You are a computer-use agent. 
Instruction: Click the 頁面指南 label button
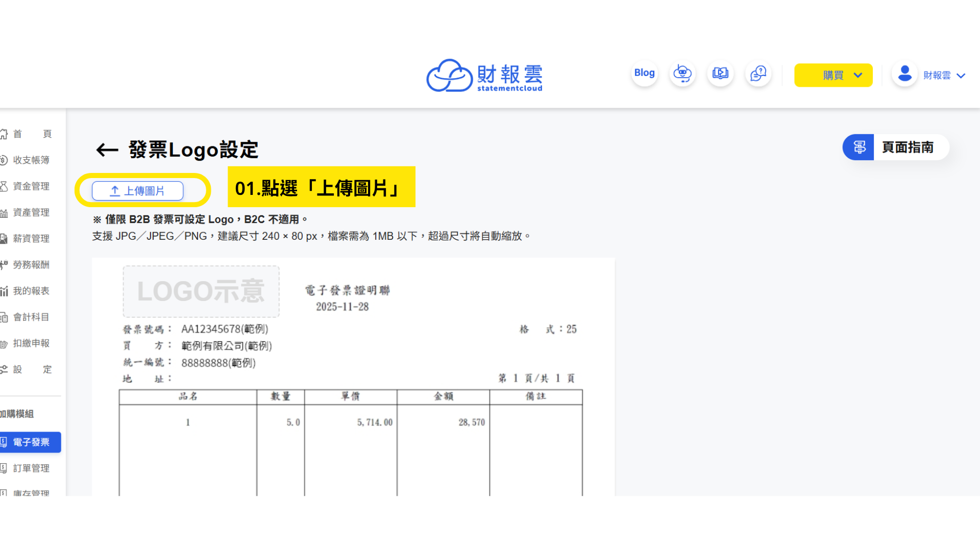pyautogui.click(x=908, y=147)
